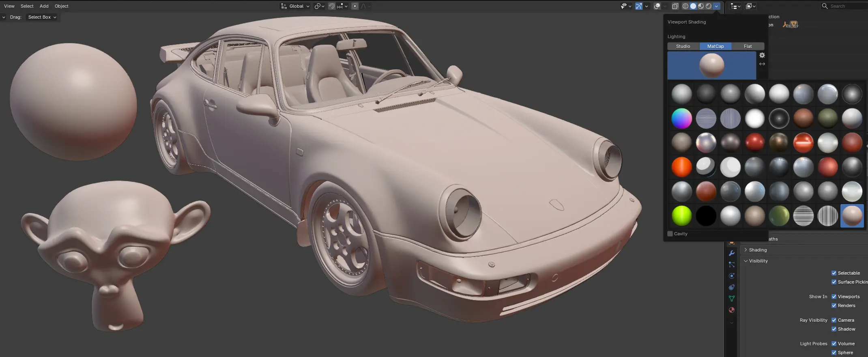Open MatCap preferences gear icon
This screenshot has height=357, width=868.
762,55
